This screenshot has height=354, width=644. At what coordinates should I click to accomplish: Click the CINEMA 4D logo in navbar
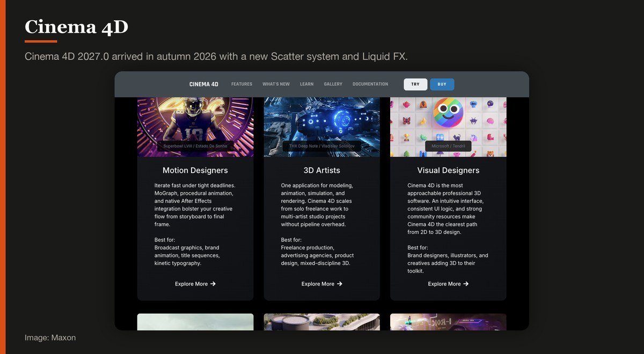pyautogui.click(x=204, y=84)
